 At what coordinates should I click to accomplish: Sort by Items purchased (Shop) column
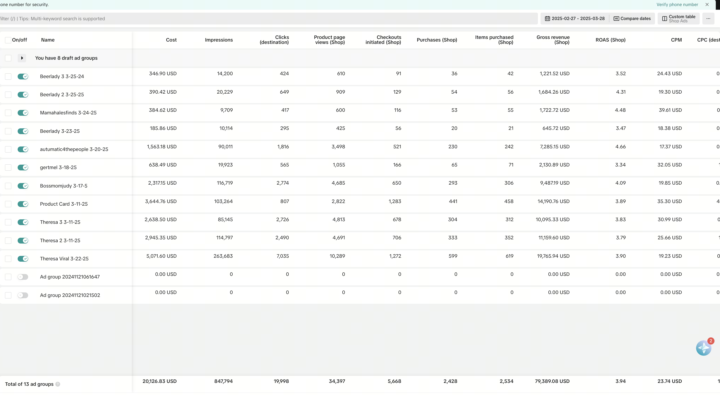pyautogui.click(x=494, y=40)
